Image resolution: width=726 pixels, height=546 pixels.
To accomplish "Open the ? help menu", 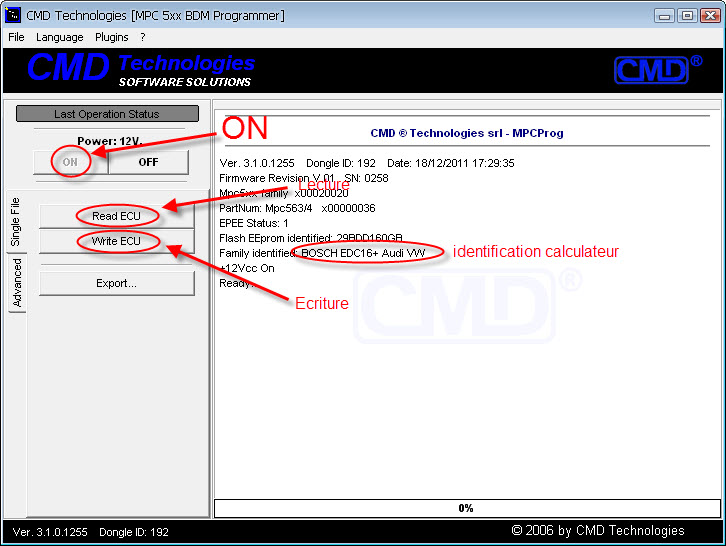I will 143,37.
